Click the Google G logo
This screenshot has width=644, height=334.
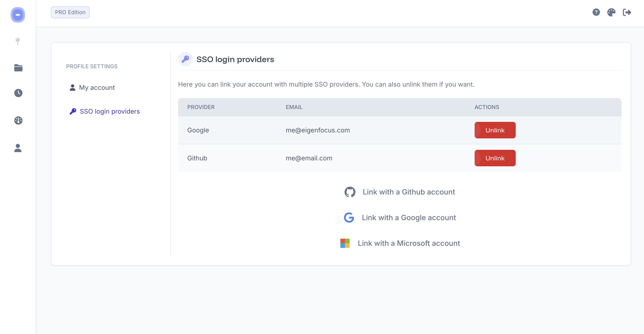pos(349,218)
